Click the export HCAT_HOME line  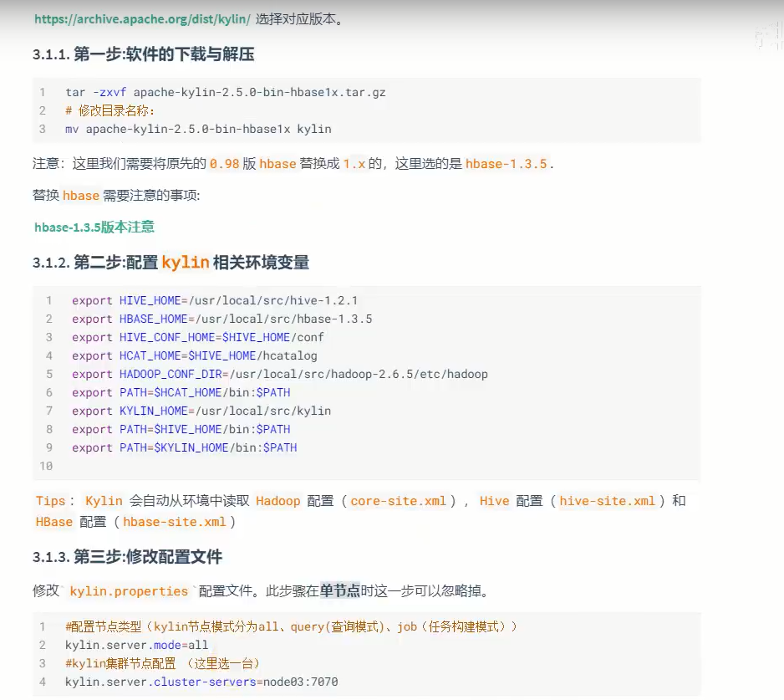click(195, 355)
